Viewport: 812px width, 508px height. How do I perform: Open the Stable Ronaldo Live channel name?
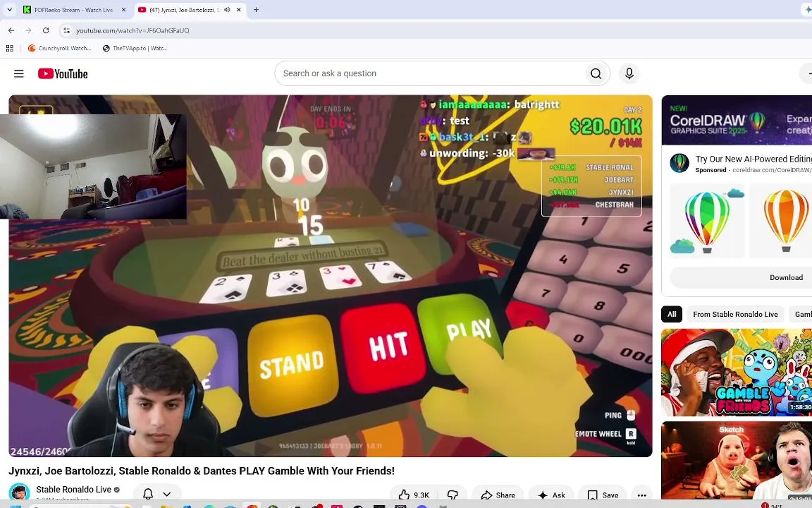point(73,490)
